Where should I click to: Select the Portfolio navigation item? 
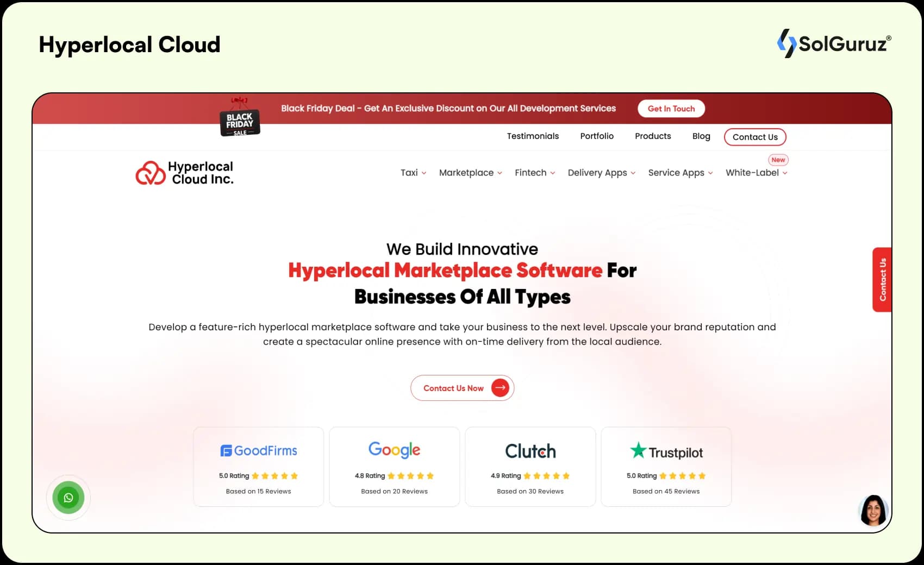pyautogui.click(x=597, y=136)
